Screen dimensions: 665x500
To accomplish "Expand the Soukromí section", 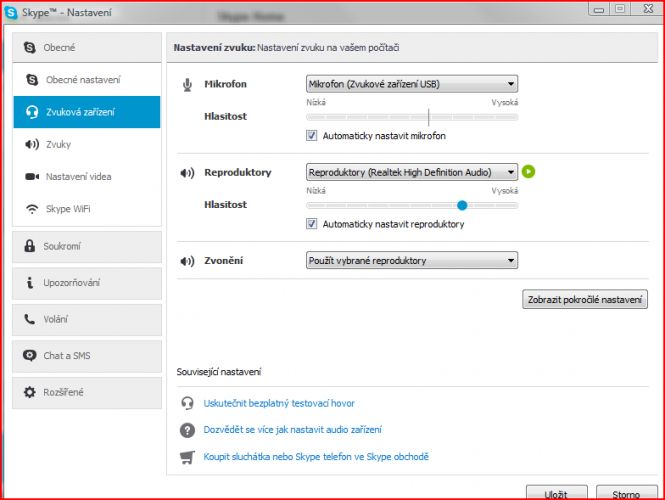I will tap(87, 246).
